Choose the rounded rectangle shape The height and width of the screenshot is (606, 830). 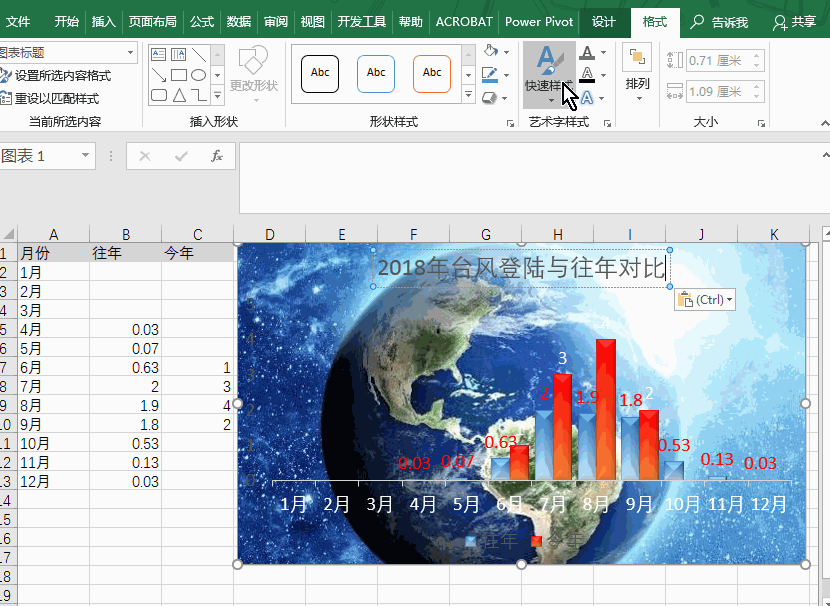point(158,95)
